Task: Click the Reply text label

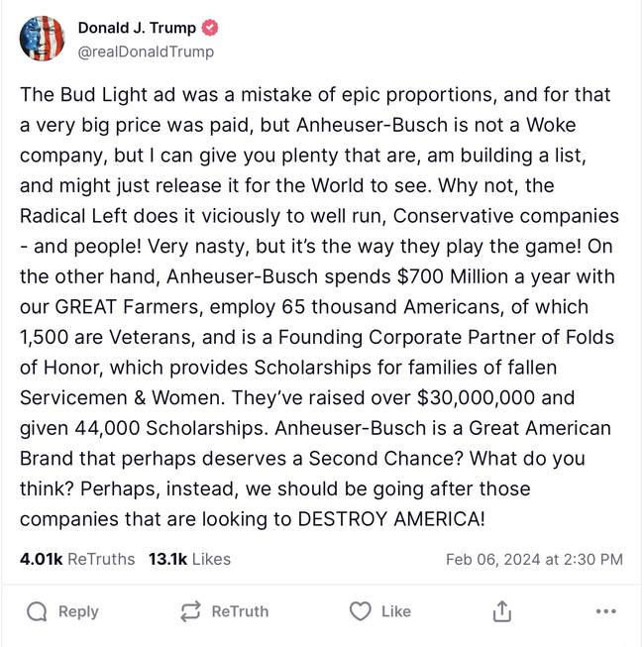Action: 78,611
